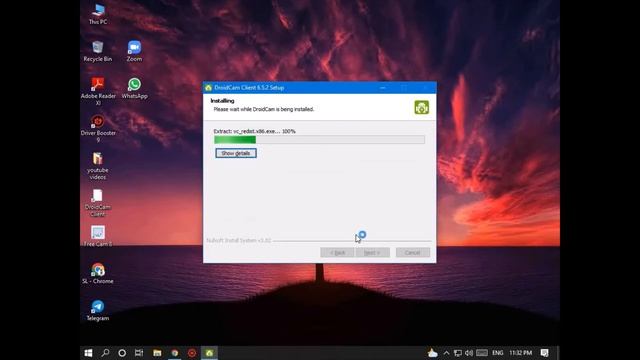This screenshot has height=360, width=640.
Task: Open Driver Booster 9 shortcut
Action: pyautogui.click(x=98, y=129)
